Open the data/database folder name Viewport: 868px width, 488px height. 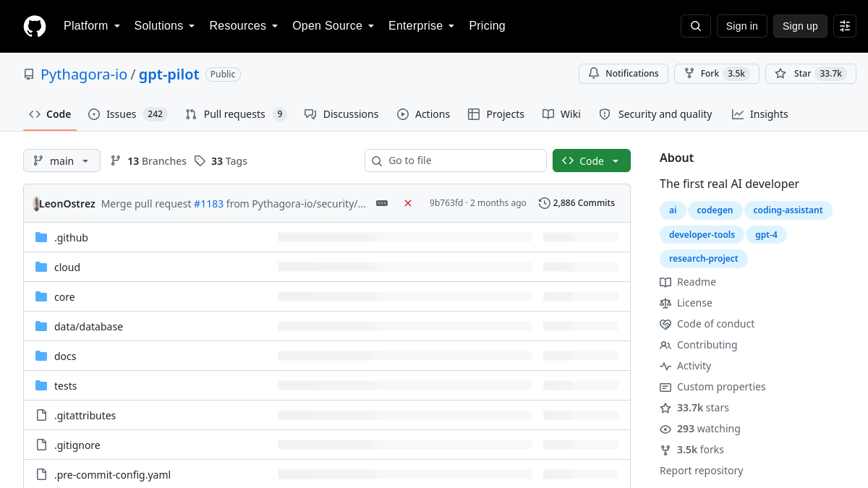pyautogui.click(x=88, y=327)
